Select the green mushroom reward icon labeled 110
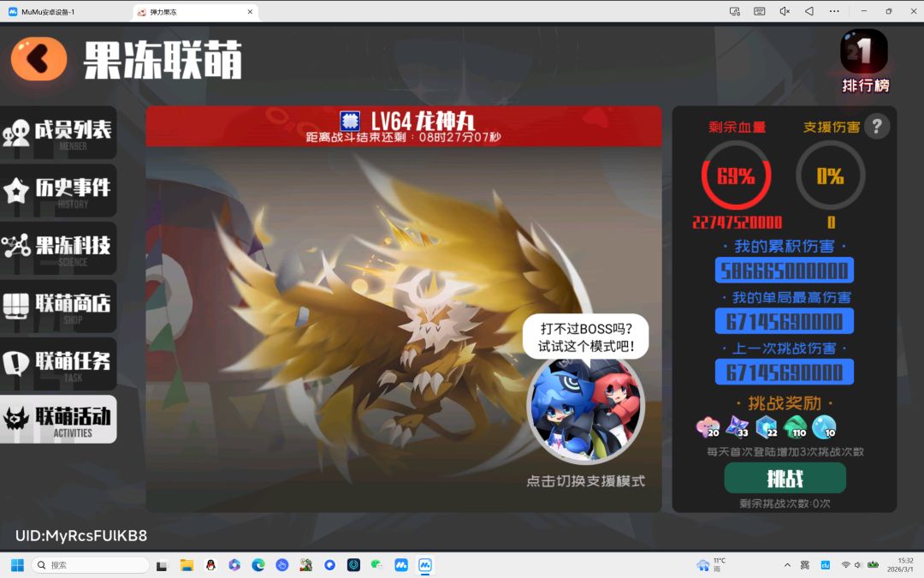The image size is (924, 578). (796, 427)
